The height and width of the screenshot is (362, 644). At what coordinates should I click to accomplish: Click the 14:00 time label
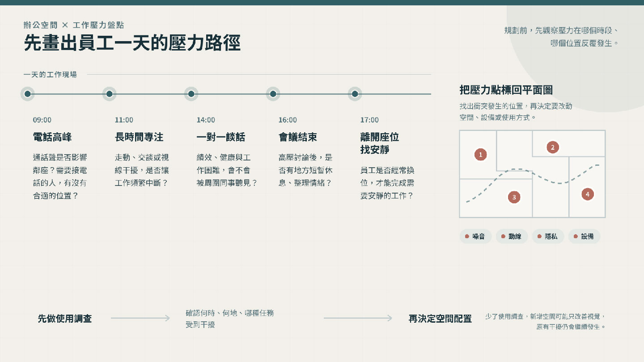206,120
